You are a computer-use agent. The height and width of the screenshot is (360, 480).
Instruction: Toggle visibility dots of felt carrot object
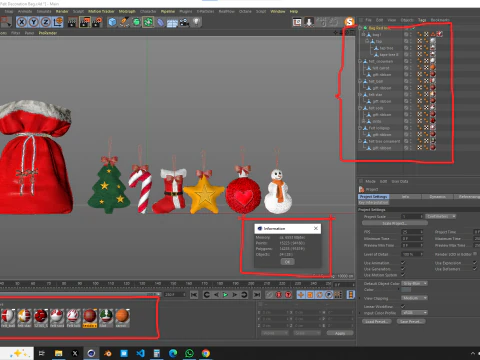tap(411, 68)
